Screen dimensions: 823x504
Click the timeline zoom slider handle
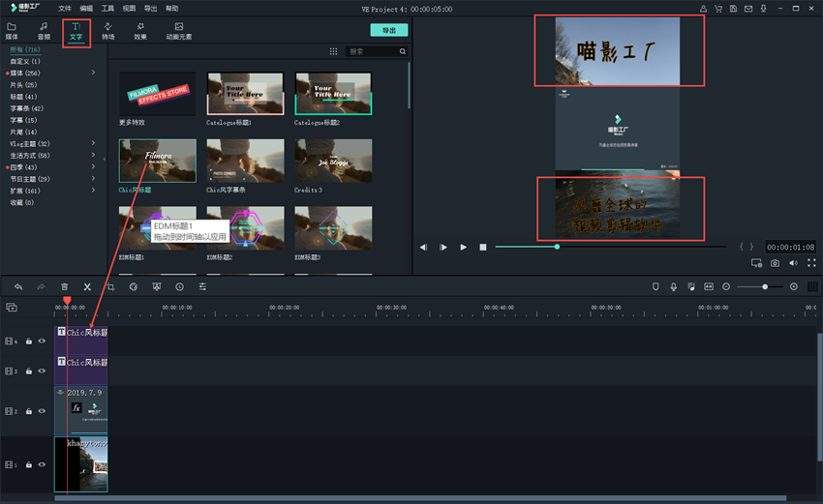click(x=765, y=286)
